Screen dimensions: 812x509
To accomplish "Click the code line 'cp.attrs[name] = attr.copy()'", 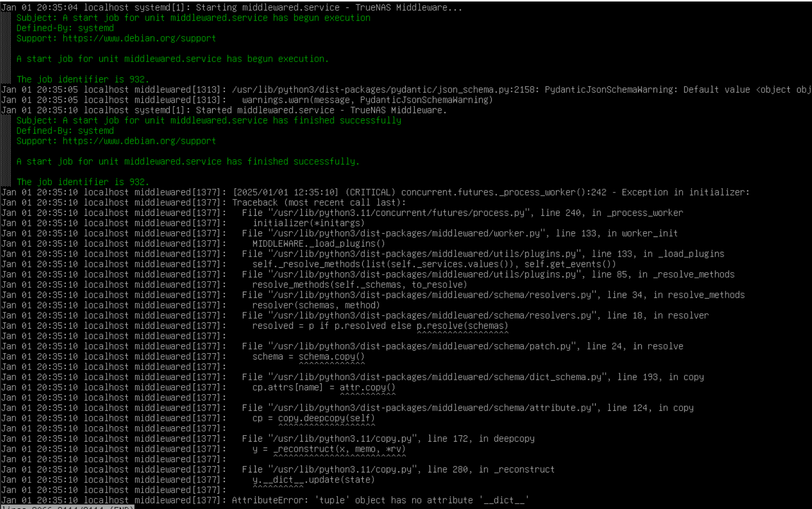I will 324,387.
